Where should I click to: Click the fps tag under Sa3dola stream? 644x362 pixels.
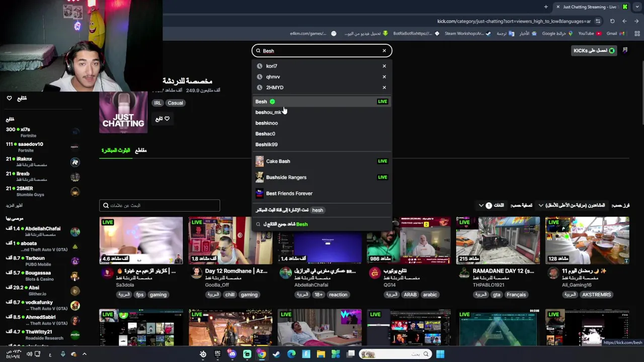click(139, 295)
